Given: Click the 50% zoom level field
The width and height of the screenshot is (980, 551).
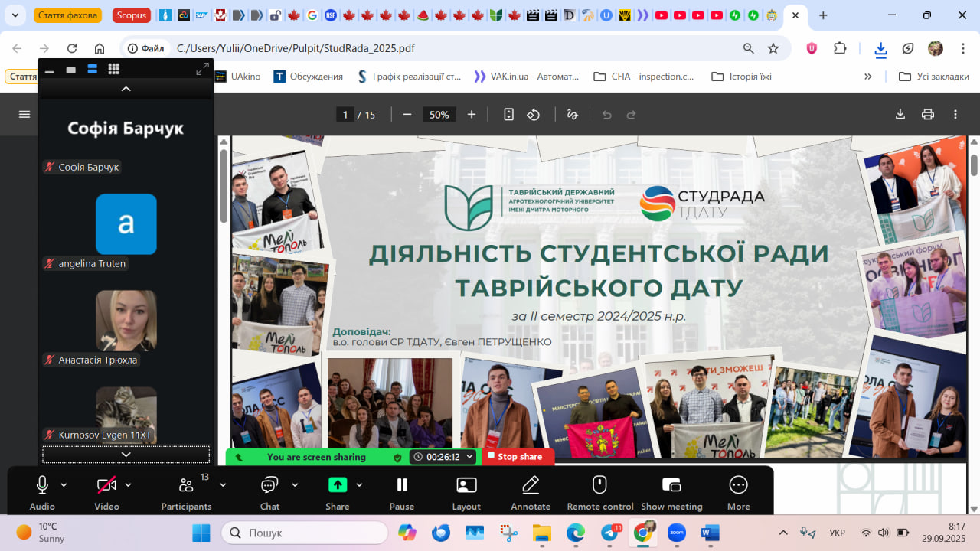Looking at the screenshot, I should tap(439, 115).
